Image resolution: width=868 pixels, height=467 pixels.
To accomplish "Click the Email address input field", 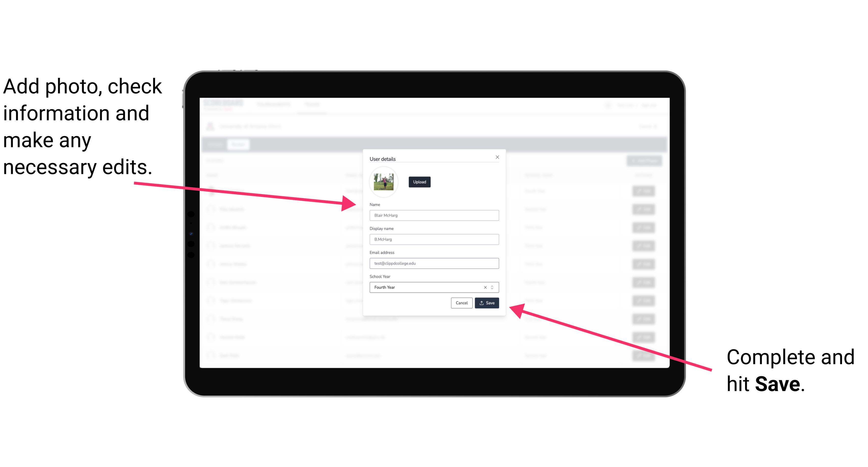I will point(434,263).
